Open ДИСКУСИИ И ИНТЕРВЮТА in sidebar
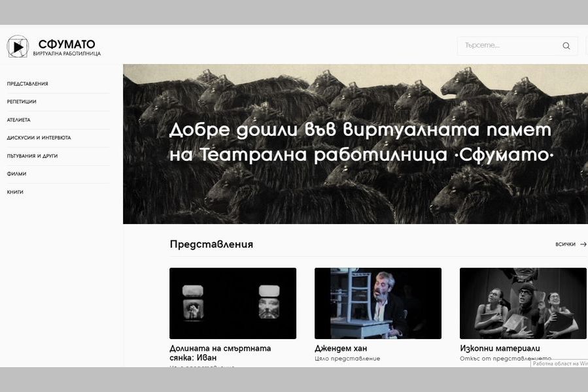The image size is (588, 392). tap(39, 138)
